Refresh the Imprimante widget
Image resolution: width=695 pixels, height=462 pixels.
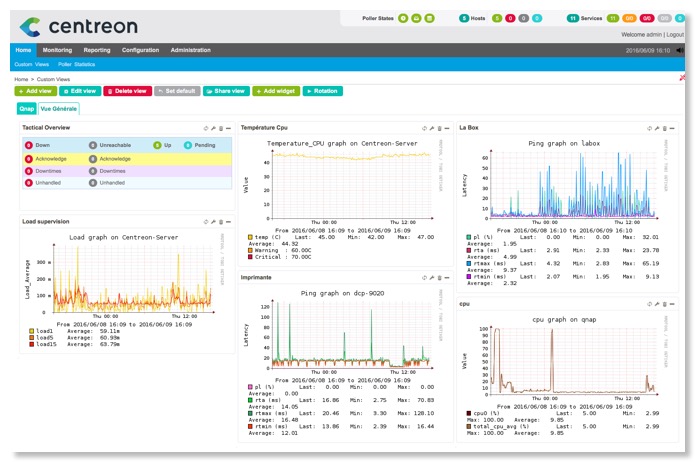(424, 277)
